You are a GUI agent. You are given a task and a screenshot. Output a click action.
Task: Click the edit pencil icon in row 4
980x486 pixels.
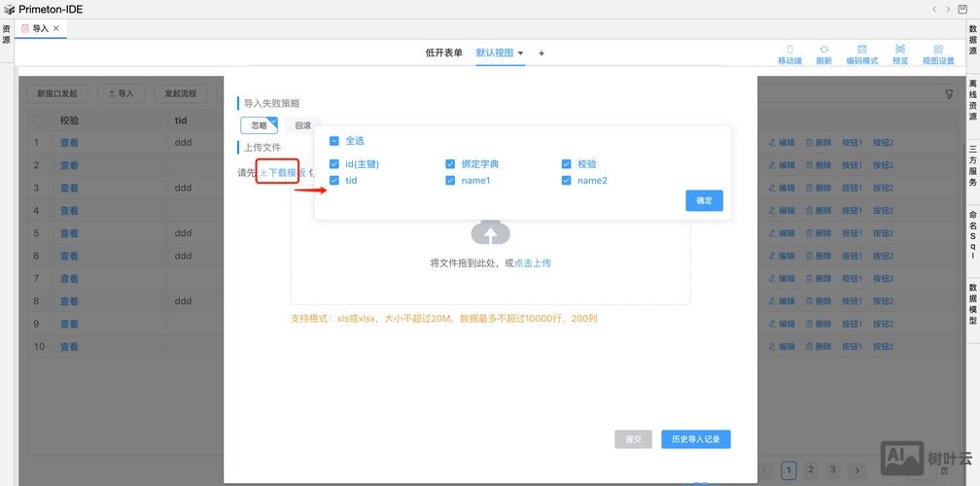[x=773, y=211]
